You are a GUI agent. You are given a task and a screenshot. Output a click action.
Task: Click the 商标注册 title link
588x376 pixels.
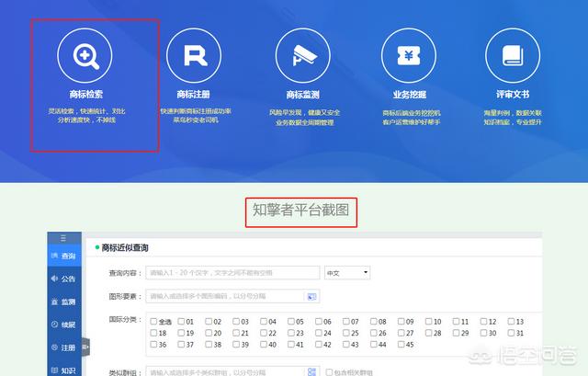[x=194, y=94]
